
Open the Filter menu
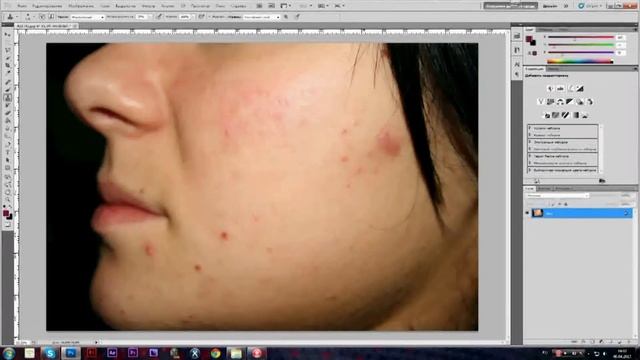(148, 6)
